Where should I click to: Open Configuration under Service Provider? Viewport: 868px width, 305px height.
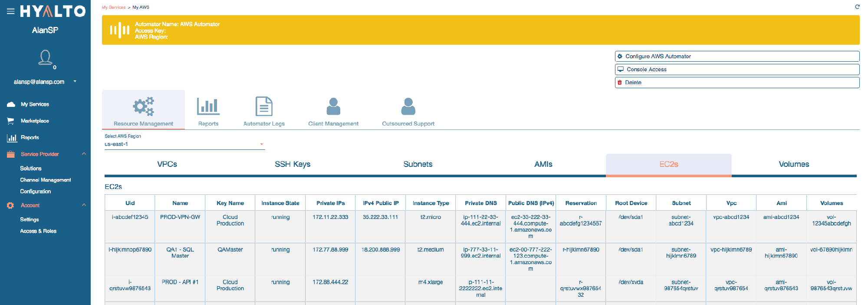tap(36, 191)
